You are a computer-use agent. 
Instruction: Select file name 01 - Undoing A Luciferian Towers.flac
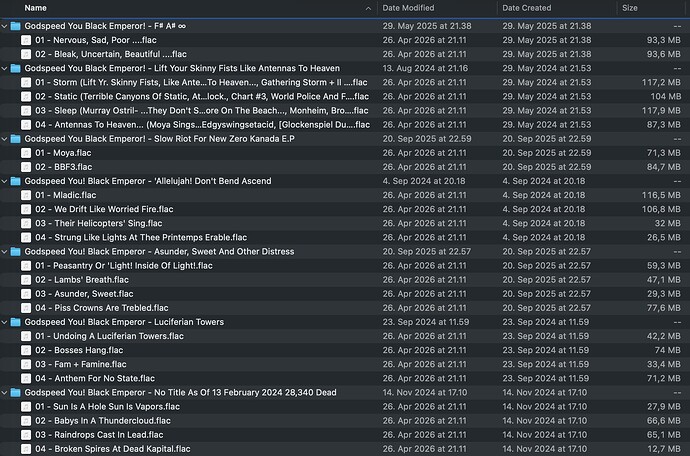click(110, 336)
